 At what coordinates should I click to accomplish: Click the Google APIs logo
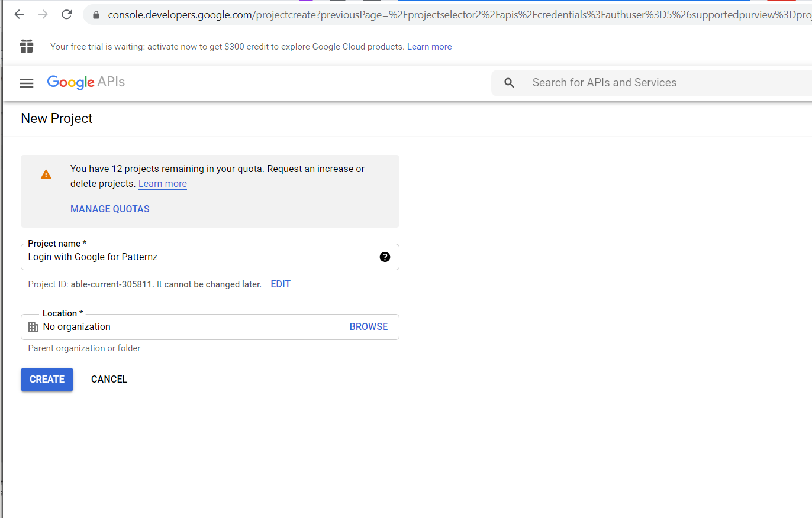[x=86, y=82]
